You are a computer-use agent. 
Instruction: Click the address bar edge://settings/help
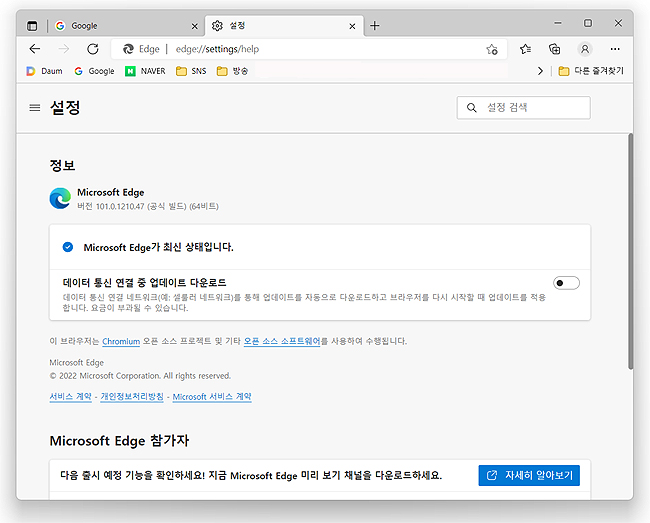tap(309, 49)
